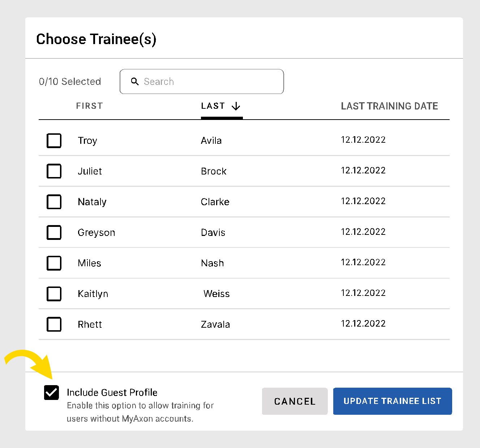This screenshot has height=448, width=480.
Task: Select Kaitlyn Weiss from the trainee list
Action: coord(54,294)
